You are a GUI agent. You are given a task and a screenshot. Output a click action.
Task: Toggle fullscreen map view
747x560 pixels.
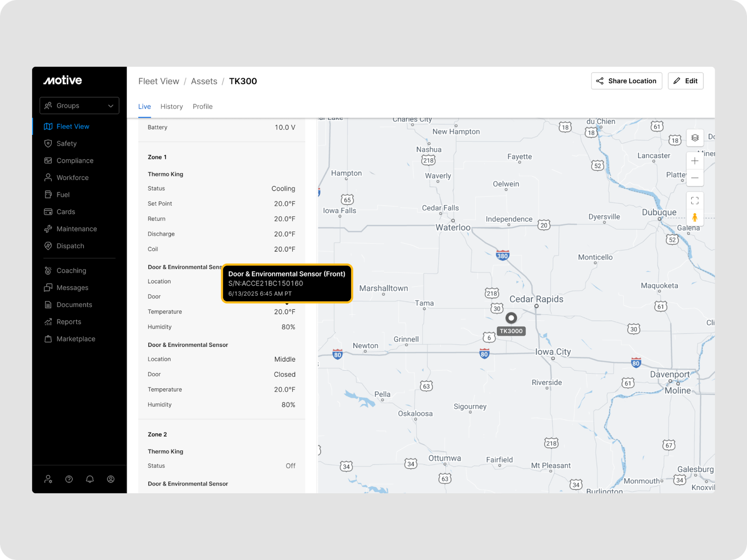pos(695,201)
